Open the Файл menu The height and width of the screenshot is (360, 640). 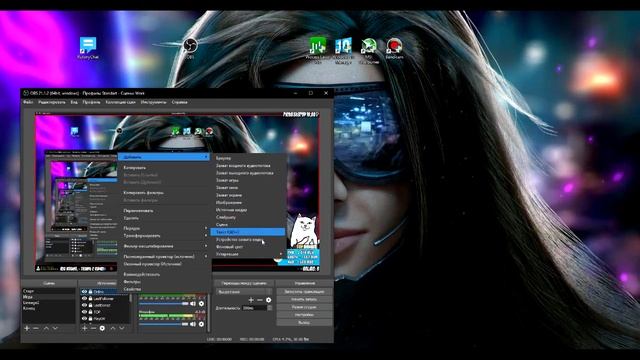[x=28, y=102]
